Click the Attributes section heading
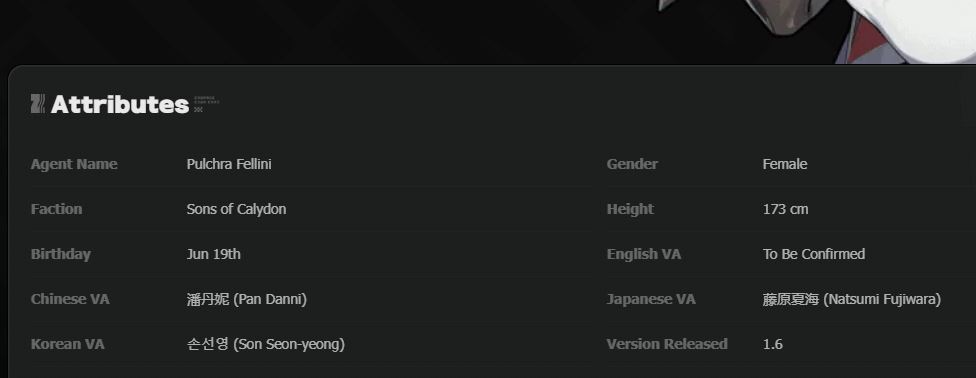 [120, 105]
